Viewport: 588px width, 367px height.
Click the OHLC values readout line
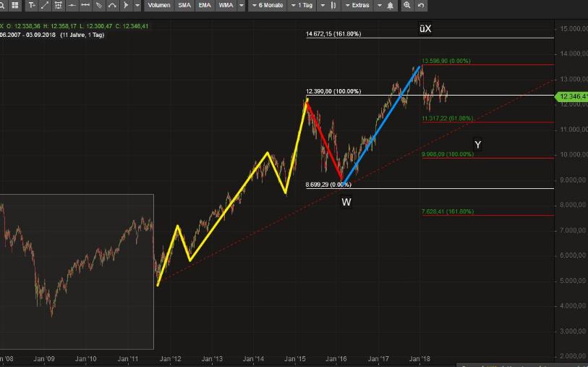(74, 26)
